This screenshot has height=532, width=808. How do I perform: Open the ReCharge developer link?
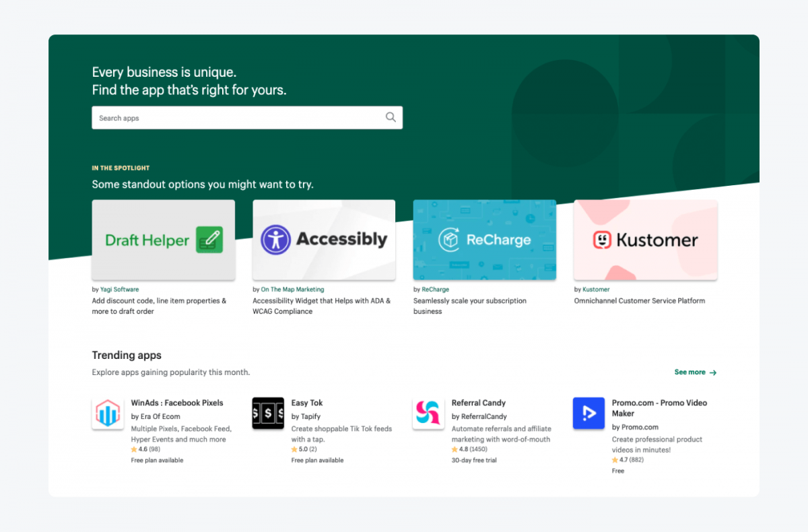tap(436, 290)
